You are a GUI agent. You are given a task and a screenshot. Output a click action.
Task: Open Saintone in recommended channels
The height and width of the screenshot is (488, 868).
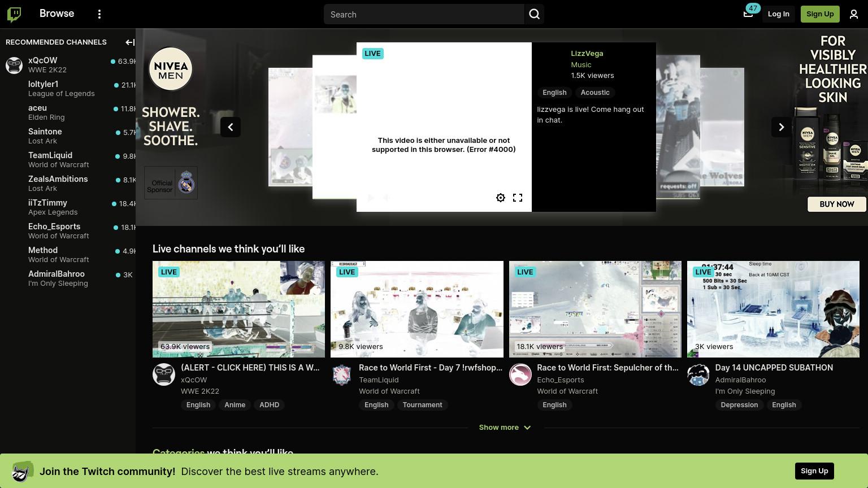click(x=68, y=136)
